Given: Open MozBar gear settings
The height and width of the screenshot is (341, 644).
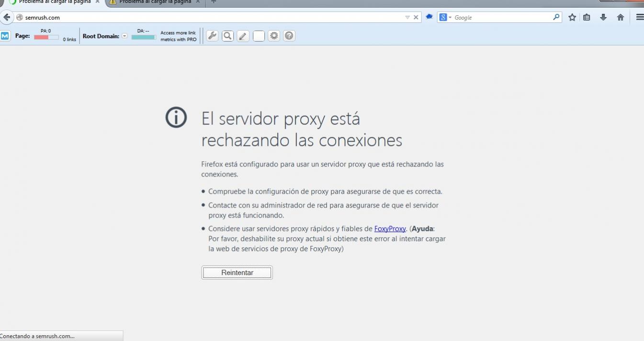Looking at the screenshot, I should click(x=274, y=36).
